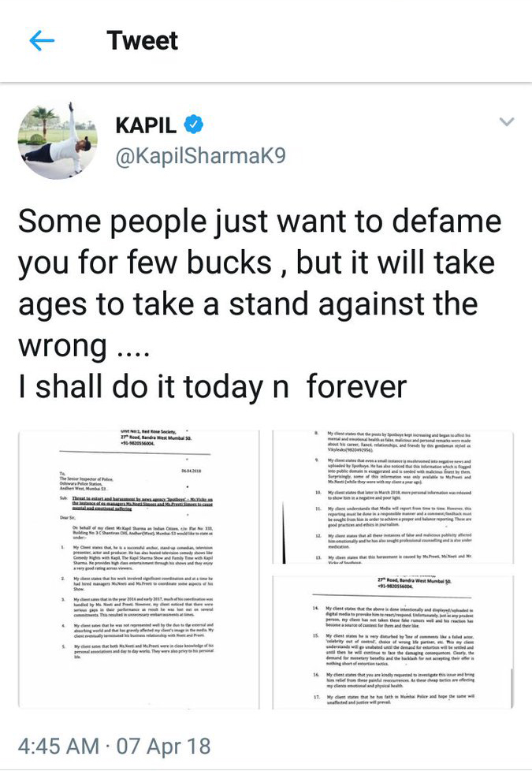The height and width of the screenshot is (771, 532).
Task: Tap the underlined subject line in the left letter
Action: (x=142, y=504)
